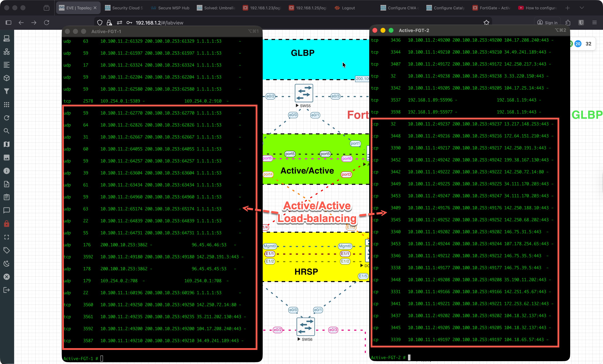Click the browser address bar URL
The height and width of the screenshot is (364, 603).
[159, 23]
